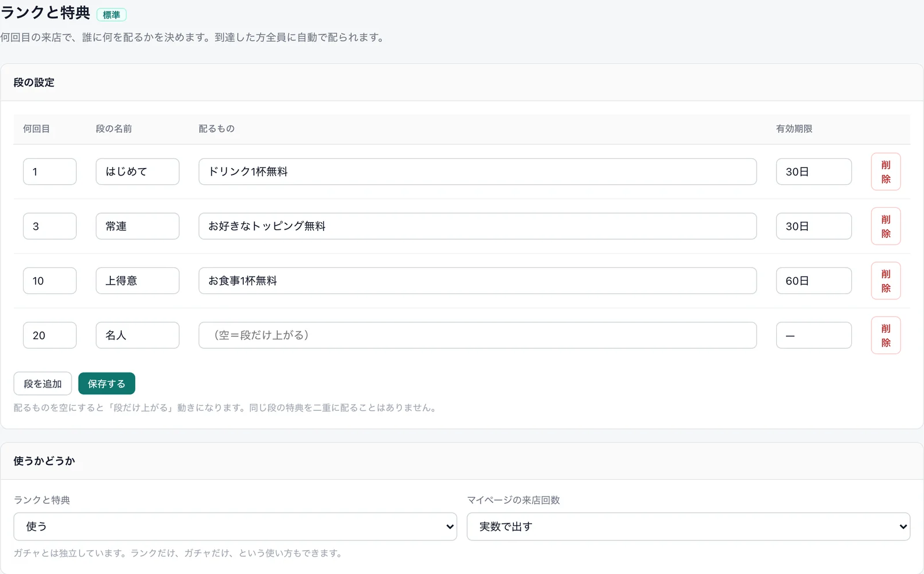This screenshot has width=924, height=574.
Task: Click the 30日 expiry field in はじめて row
Action: (814, 172)
